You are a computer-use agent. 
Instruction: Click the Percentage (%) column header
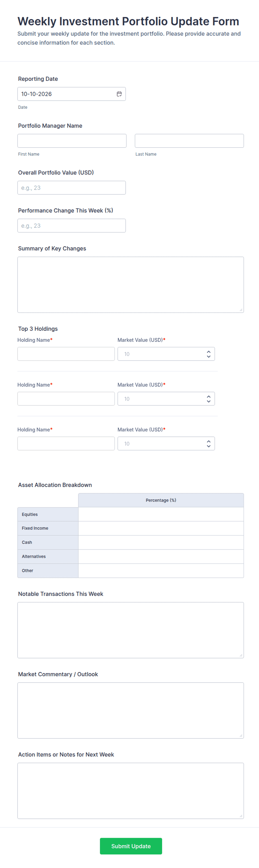coord(161,500)
